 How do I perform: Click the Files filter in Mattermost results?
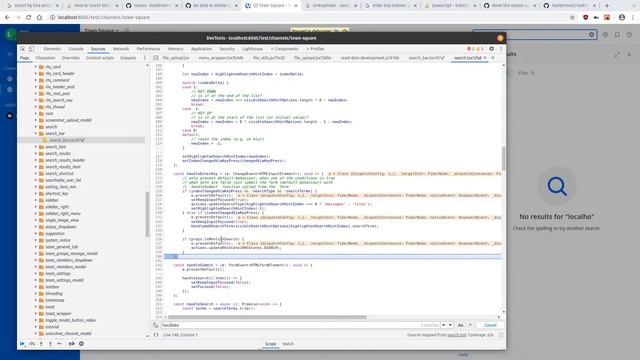526,73
